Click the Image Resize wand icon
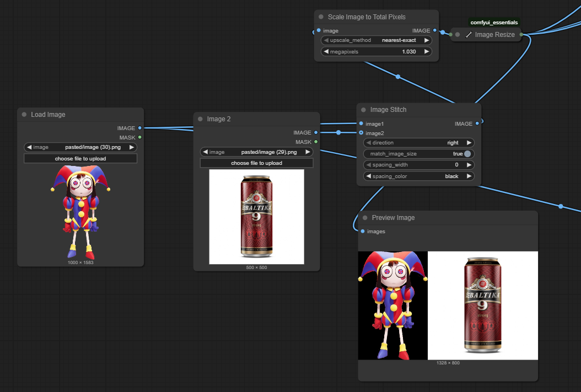The image size is (581, 392). click(x=469, y=34)
